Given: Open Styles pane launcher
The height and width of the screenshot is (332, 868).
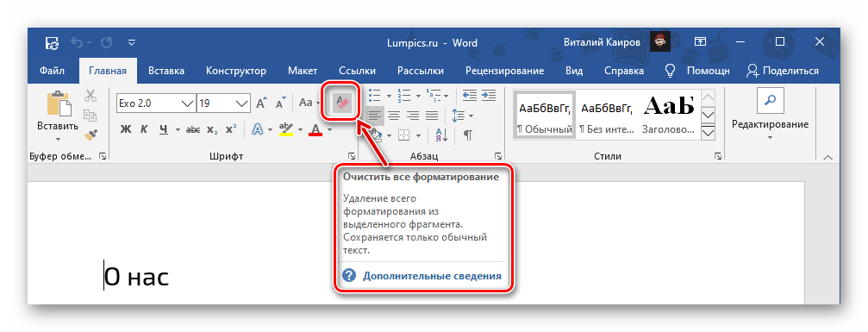Looking at the screenshot, I should pos(717,157).
